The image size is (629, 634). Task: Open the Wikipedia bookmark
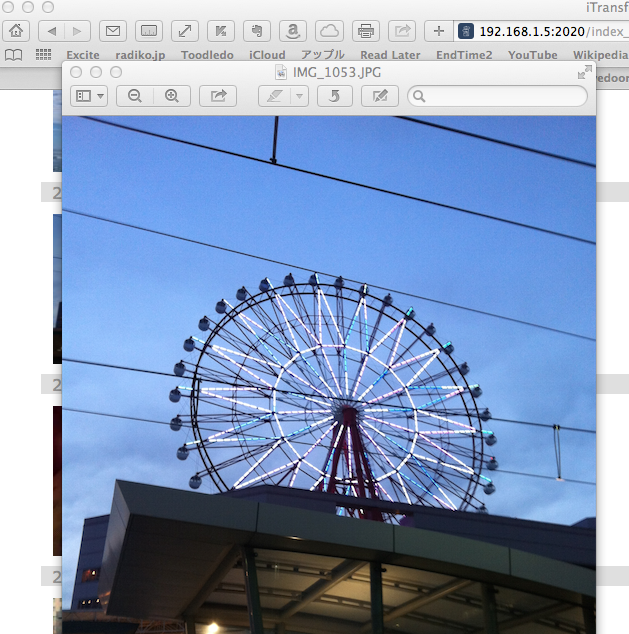click(601, 55)
